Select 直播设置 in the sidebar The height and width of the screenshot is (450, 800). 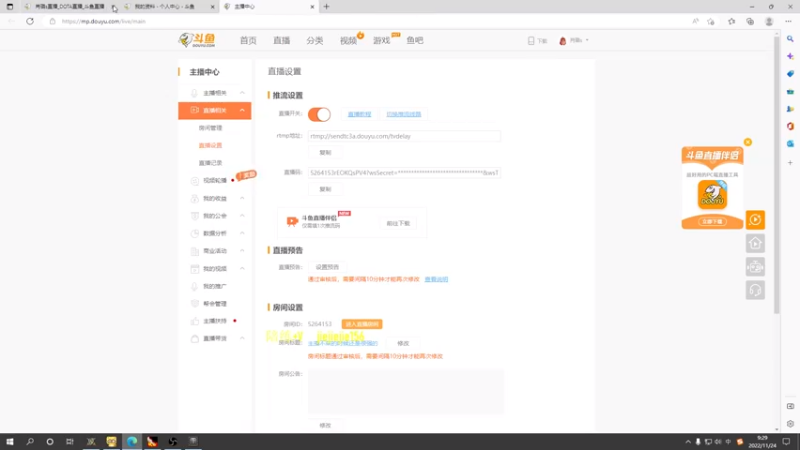(x=210, y=145)
